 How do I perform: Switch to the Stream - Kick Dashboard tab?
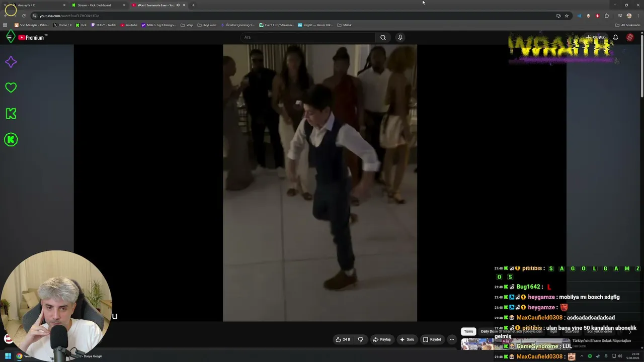click(x=99, y=5)
